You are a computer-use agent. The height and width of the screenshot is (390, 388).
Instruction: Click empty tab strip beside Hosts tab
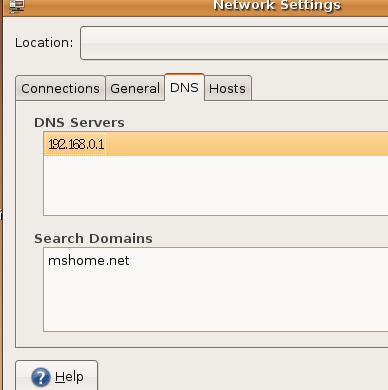click(320, 88)
